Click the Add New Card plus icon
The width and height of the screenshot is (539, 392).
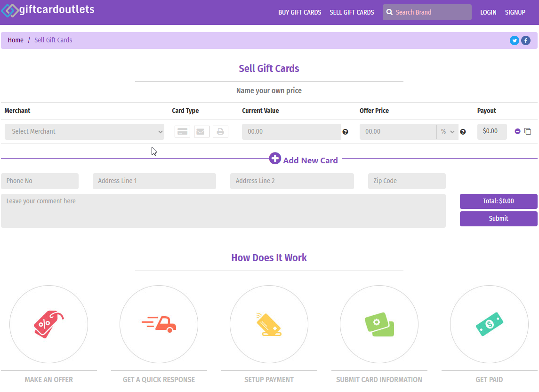(x=275, y=159)
